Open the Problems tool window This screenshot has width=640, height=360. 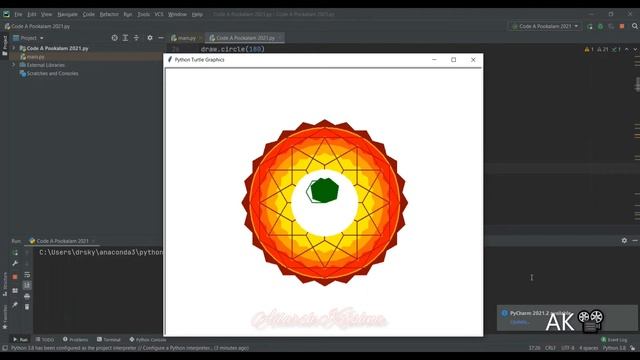click(x=76, y=340)
